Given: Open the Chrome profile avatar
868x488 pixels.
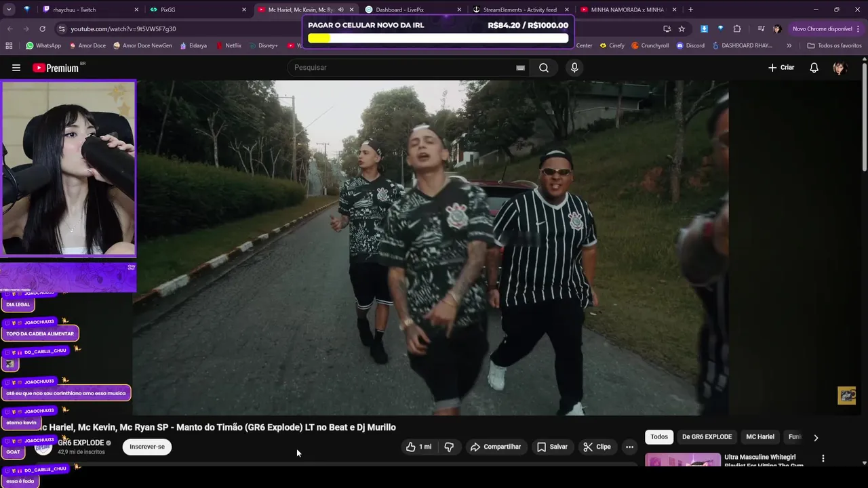Looking at the screenshot, I should tap(777, 28).
